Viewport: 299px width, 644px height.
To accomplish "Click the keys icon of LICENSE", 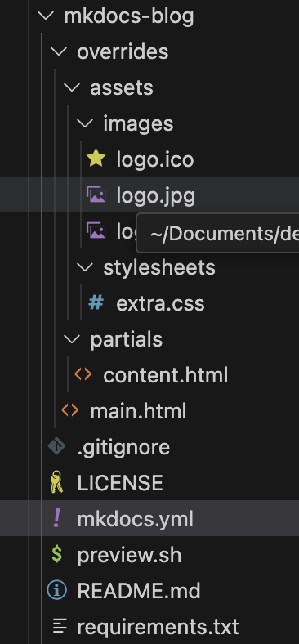I will 56,482.
